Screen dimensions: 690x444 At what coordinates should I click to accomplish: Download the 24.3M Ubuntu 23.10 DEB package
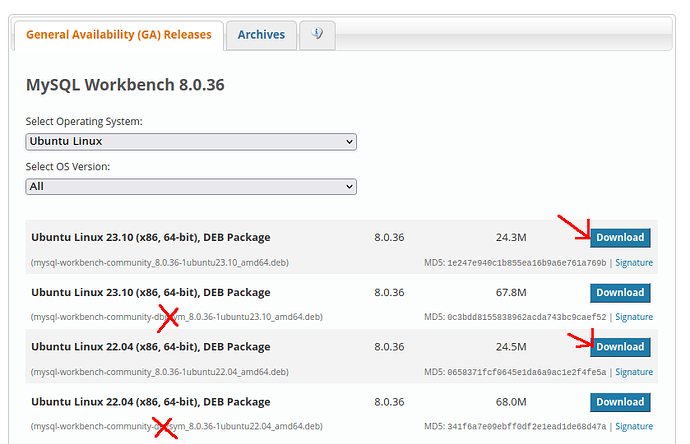pos(620,238)
